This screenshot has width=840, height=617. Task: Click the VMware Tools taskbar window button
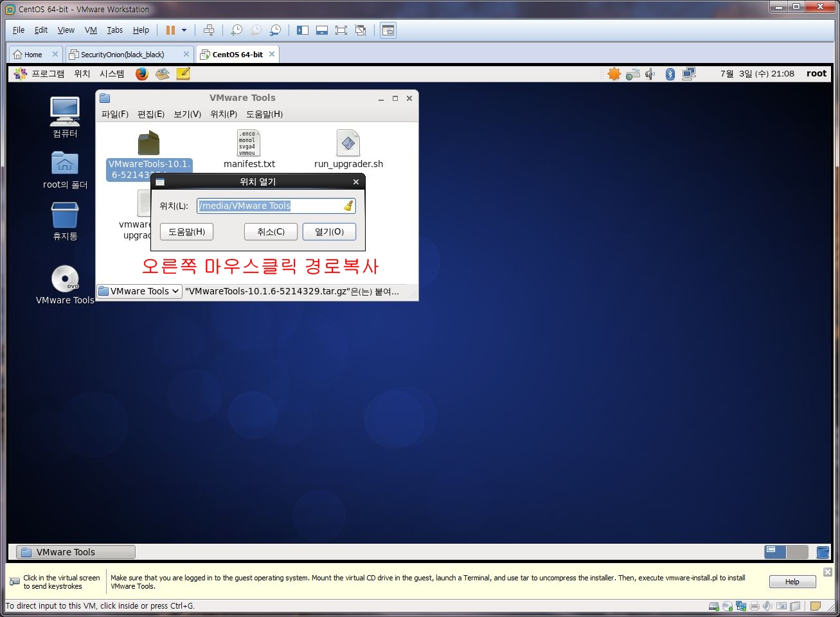click(x=76, y=552)
